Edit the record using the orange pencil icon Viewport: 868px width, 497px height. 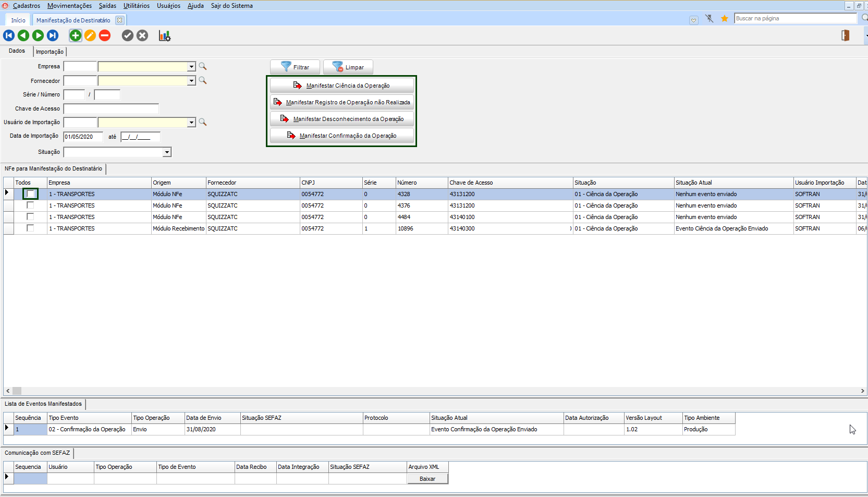(x=90, y=35)
